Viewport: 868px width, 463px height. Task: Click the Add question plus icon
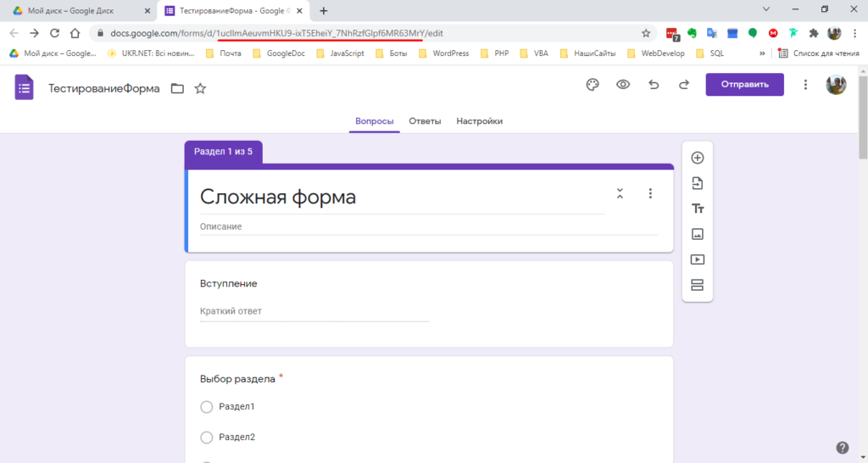(698, 158)
